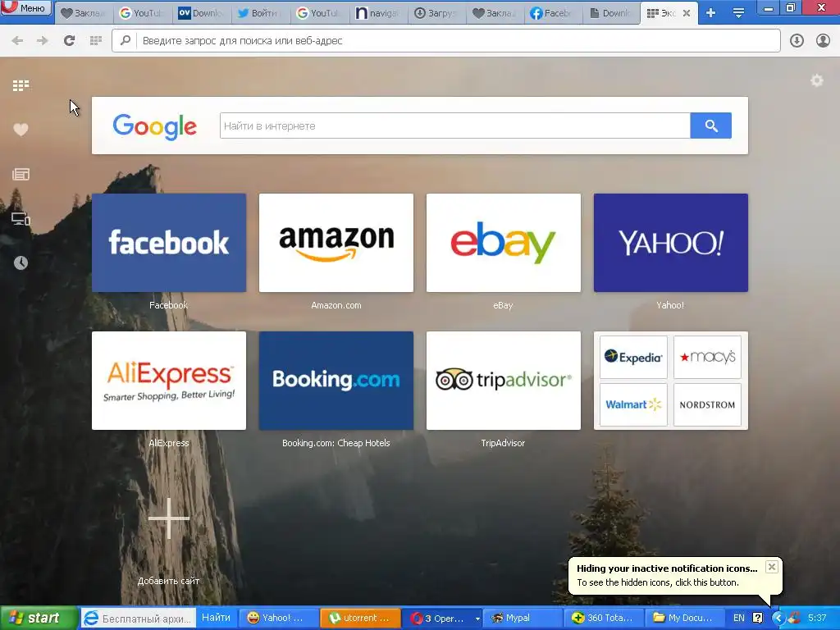The width and height of the screenshot is (840, 630).
Task: Click the 'TripAdvisor' tile caption
Action: [503, 443]
